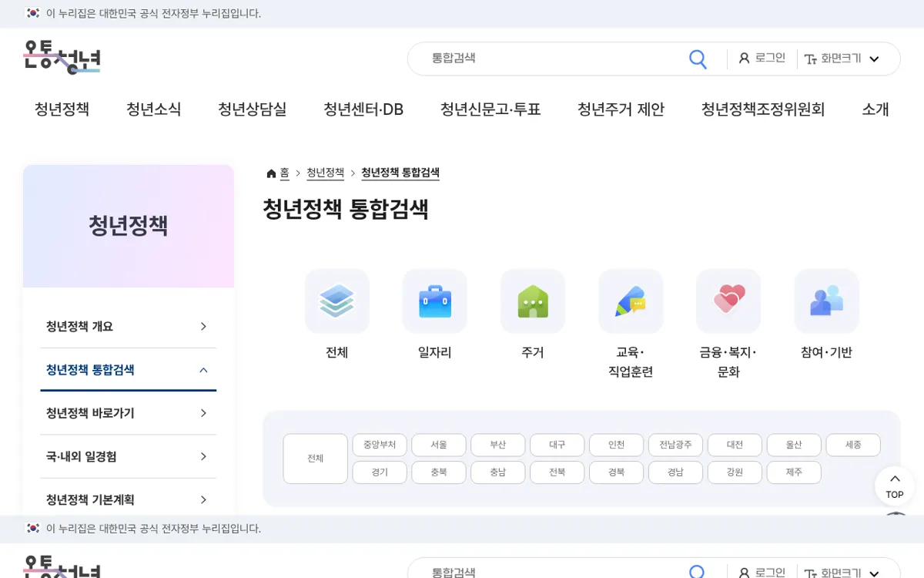The height and width of the screenshot is (578, 924).
Task: Toggle the 부산 region filter
Action: 498,445
